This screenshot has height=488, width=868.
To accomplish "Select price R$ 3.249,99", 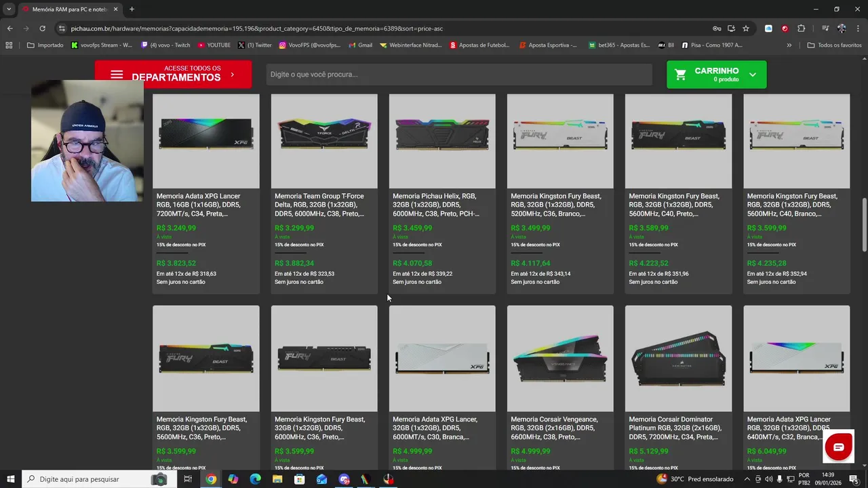I will click(176, 228).
